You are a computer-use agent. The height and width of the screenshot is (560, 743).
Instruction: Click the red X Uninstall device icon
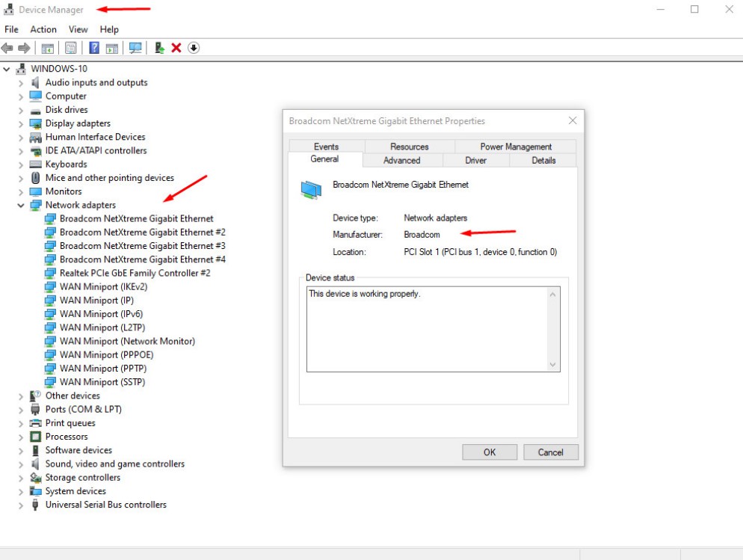click(x=176, y=48)
